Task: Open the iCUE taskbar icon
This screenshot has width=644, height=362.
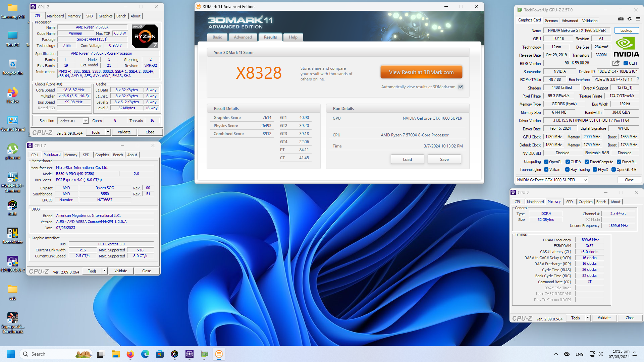Action: [175, 354]
